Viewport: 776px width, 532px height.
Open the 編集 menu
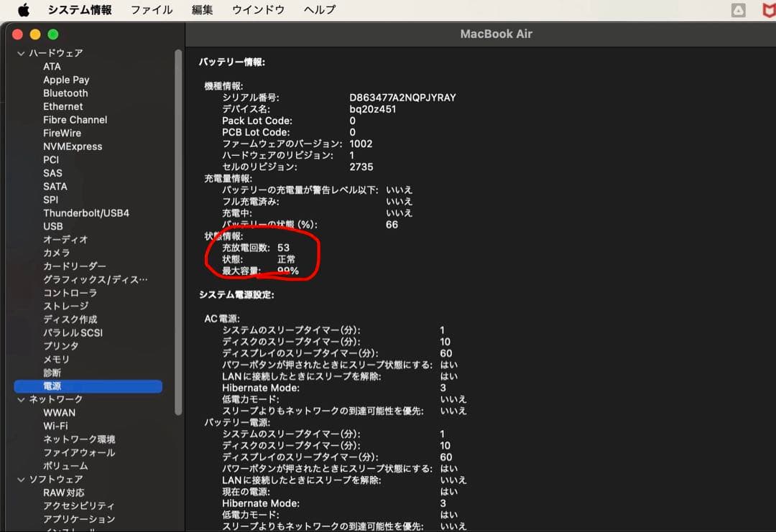203,10
